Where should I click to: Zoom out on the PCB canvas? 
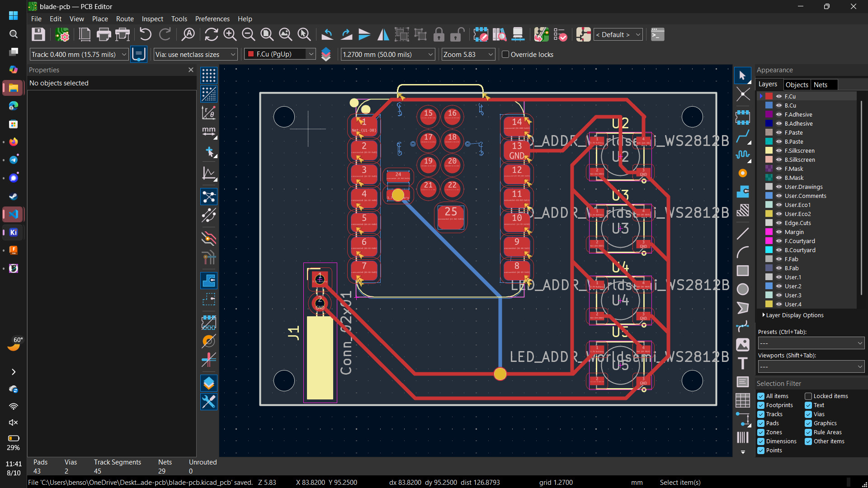248,35
